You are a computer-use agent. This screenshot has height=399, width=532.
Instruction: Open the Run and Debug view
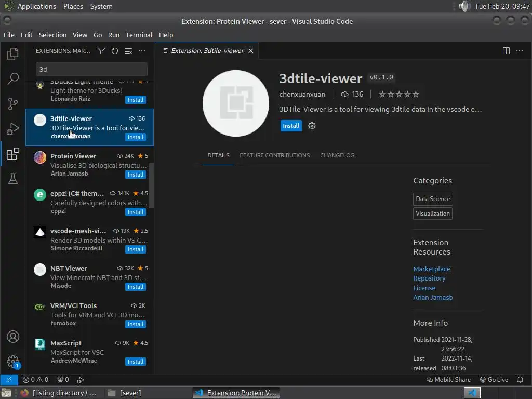click(x=13, y=129)
